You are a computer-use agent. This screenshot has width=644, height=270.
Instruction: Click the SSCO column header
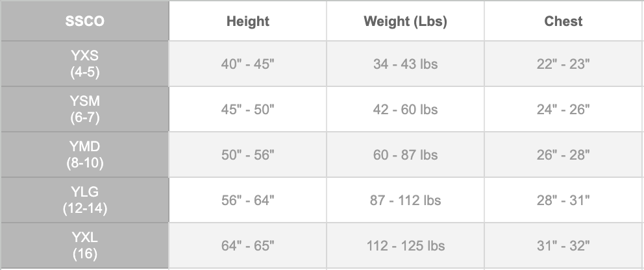tap(84, 21)
